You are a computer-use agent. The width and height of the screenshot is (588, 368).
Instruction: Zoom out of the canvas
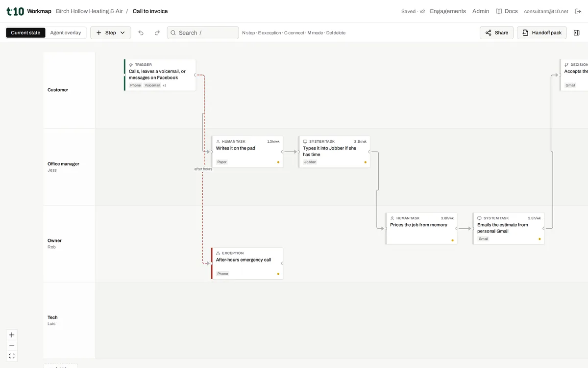click(12, 345)
